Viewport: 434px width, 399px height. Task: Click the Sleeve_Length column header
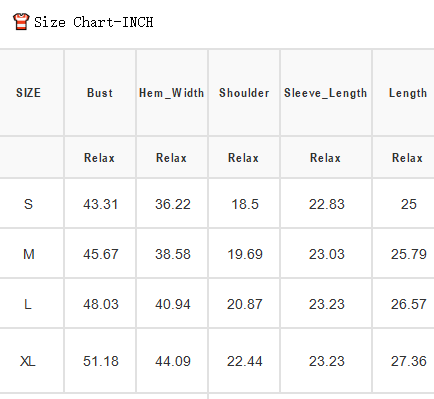[326, 93]
